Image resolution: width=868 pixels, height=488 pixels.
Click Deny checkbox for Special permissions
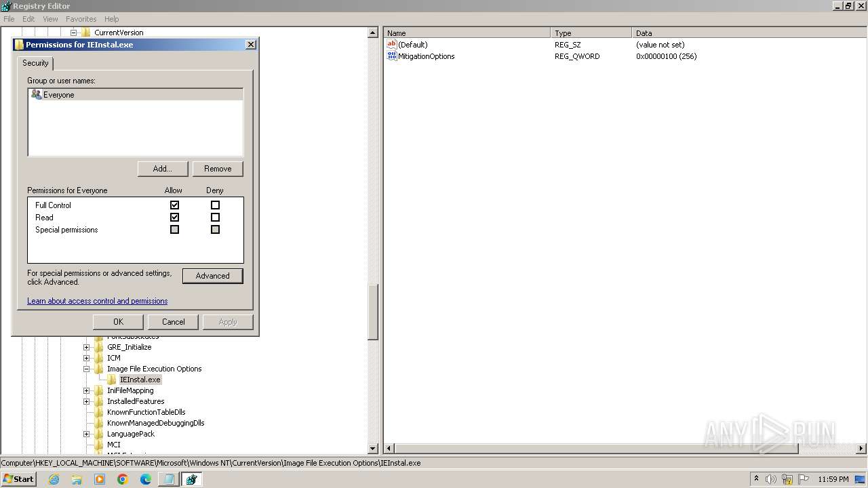point(215,229)
